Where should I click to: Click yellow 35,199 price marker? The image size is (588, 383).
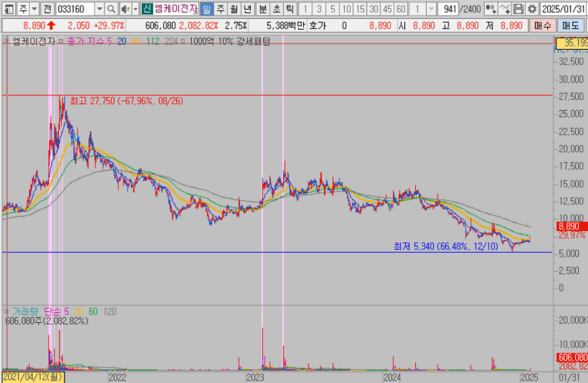coord(572,43)
